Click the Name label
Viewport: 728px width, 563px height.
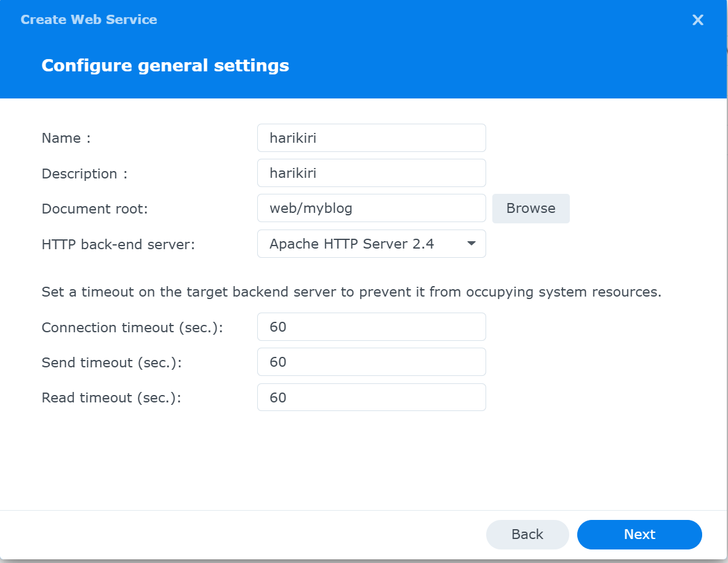pyautogui.click(x=66, y=138)
